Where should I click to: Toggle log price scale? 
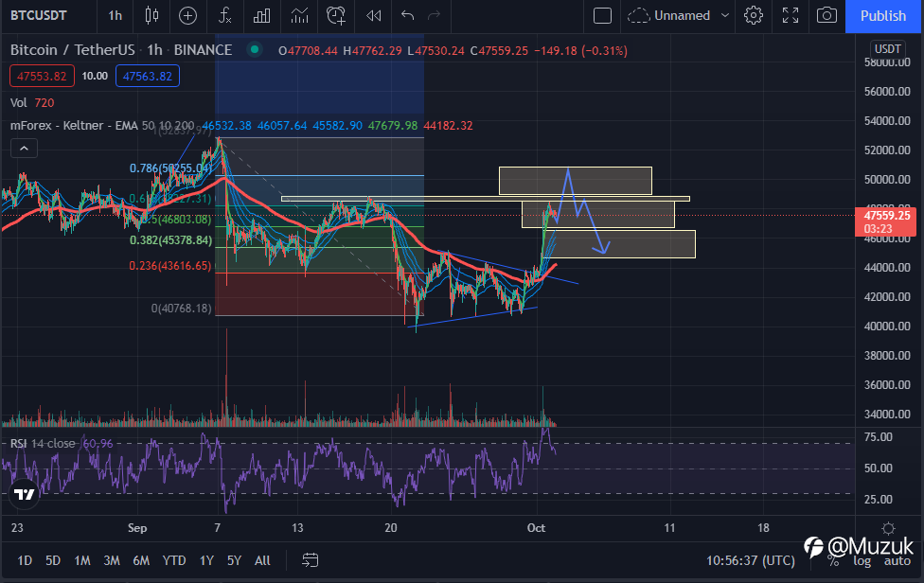tap(862, 561)
